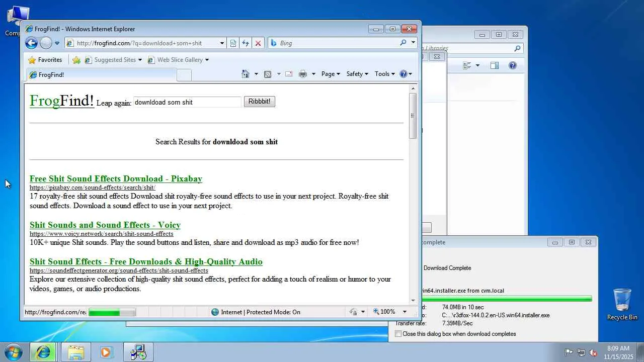
Task: Refresh the page with the refresh icon
Action: pyautogui.click(x=246, y=43)
